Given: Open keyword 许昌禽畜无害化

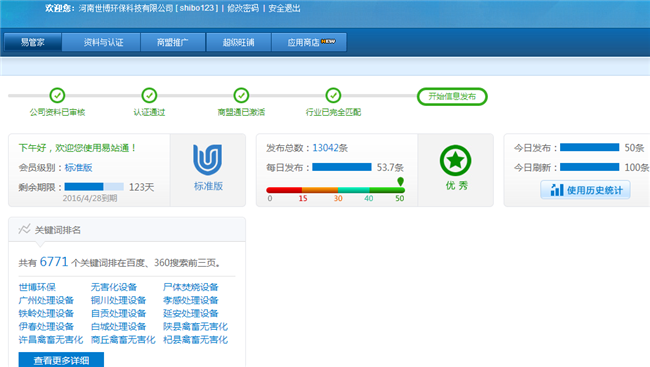Looking at the screenshot, I should 51,340.
